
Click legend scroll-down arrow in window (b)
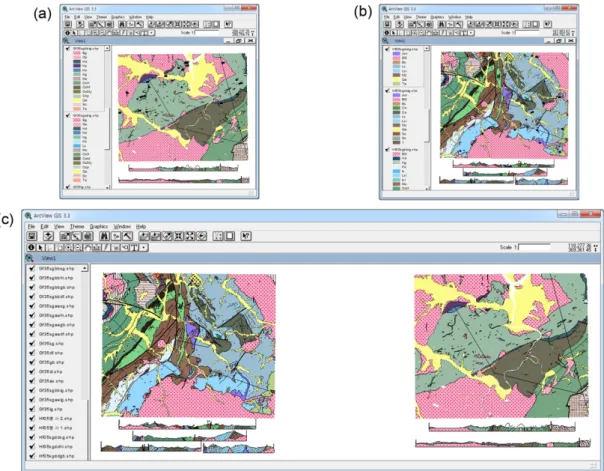426,188
